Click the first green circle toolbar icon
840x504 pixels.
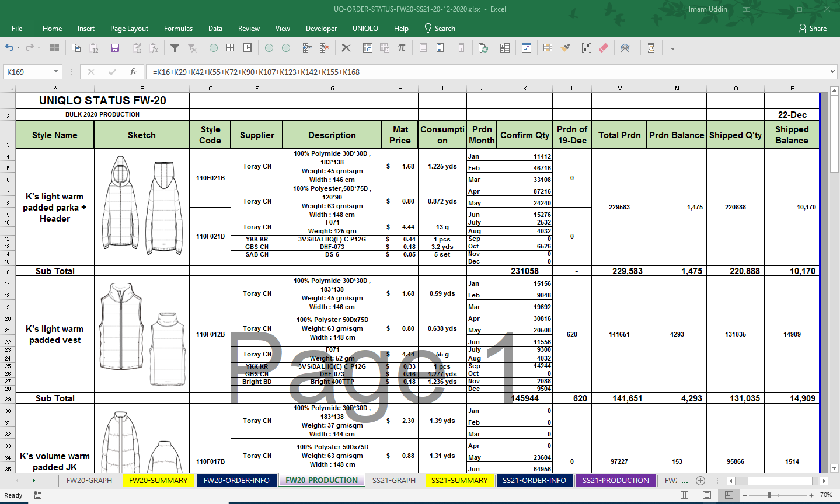coord(214,48)
